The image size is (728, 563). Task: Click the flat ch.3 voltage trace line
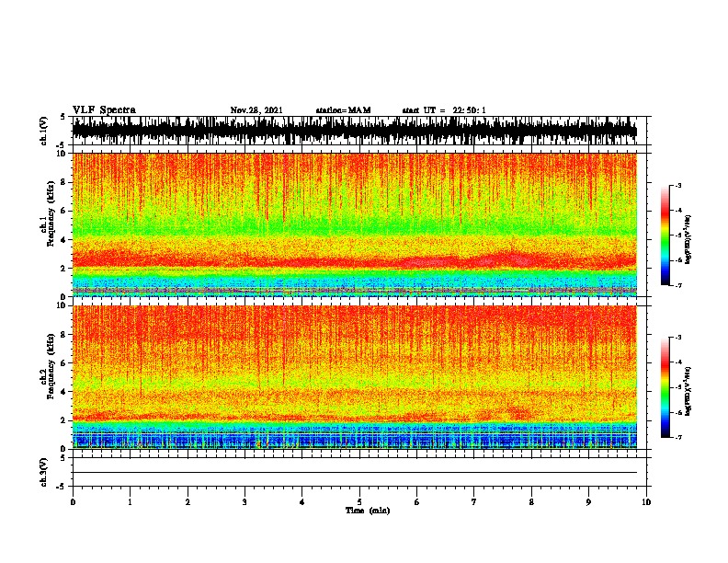coord(355,473)
